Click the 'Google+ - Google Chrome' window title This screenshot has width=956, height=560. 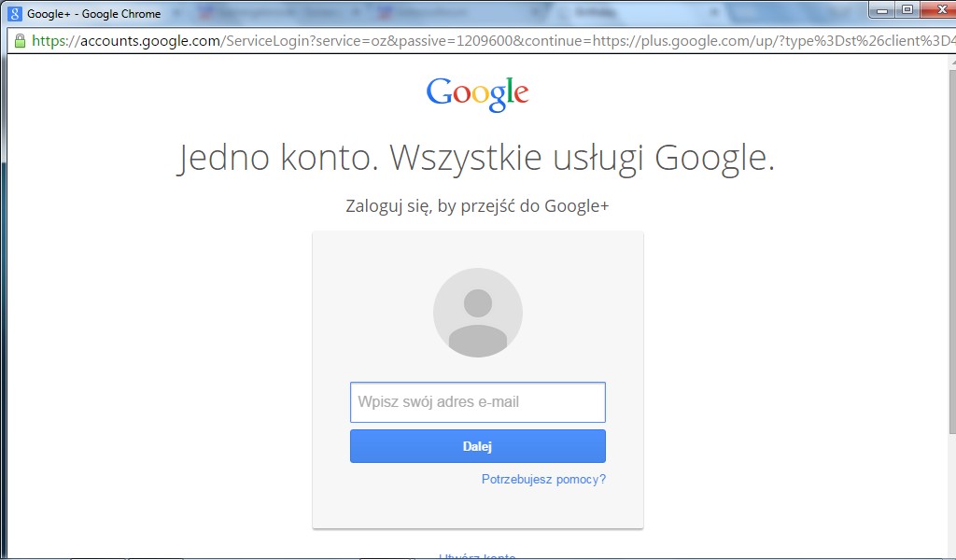93,14
